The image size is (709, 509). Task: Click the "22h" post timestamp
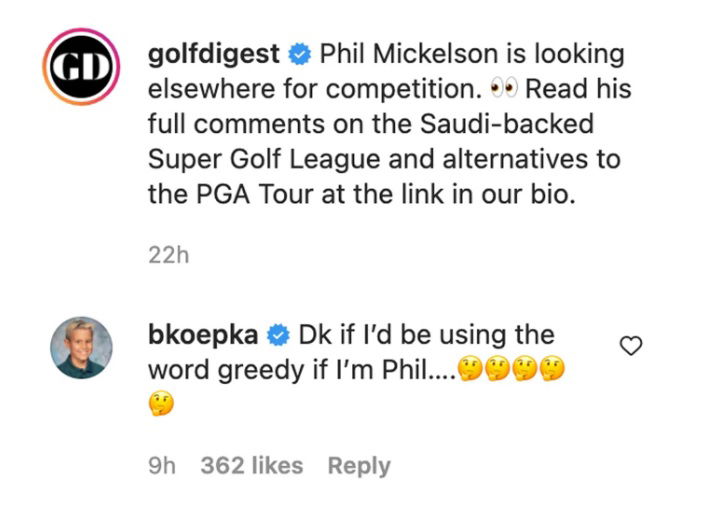pos(168,255)
